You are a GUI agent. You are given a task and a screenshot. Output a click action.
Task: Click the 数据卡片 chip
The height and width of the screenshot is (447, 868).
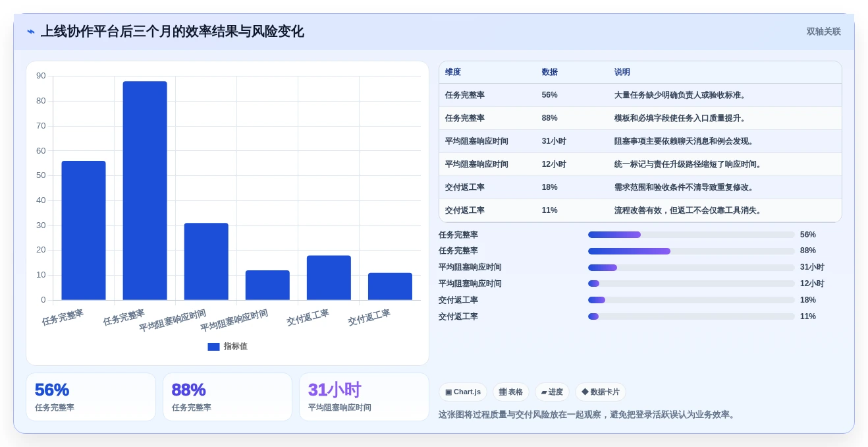click(601, 392)
